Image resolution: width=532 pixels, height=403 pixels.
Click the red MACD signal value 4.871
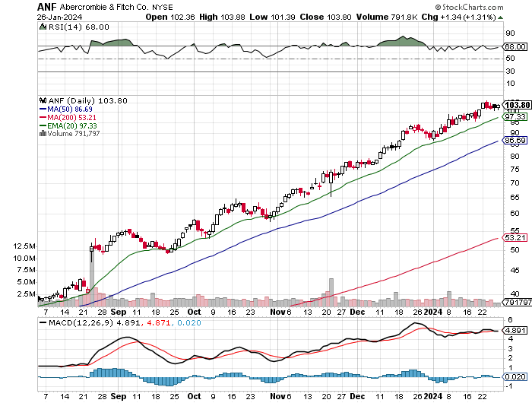pyautogui.click(x=158, y=322)
